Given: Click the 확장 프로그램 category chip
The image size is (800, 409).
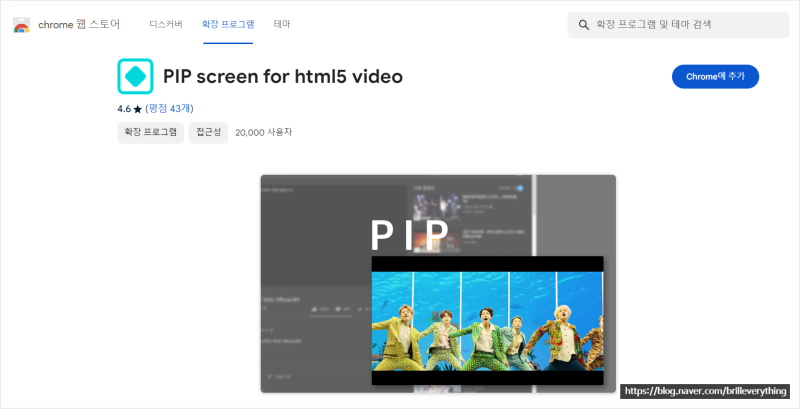Looking at the screenshot, I should (151, 133).
